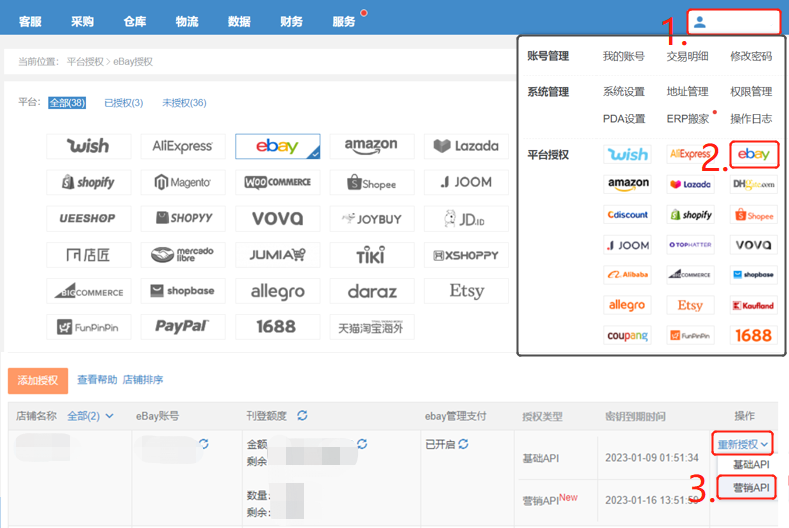Choose the UEESHOP platform tile
The image size is (789, 528).
click(89, 218)
